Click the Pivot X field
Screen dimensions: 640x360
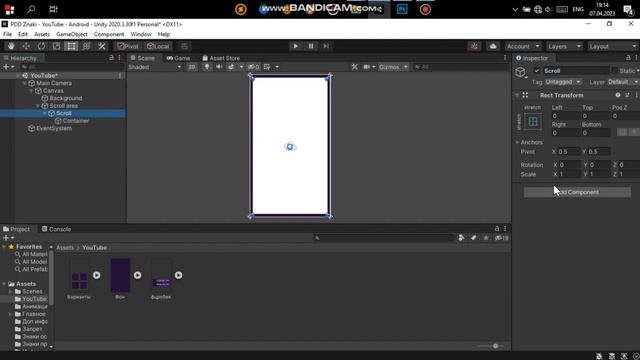coord(569,151)
